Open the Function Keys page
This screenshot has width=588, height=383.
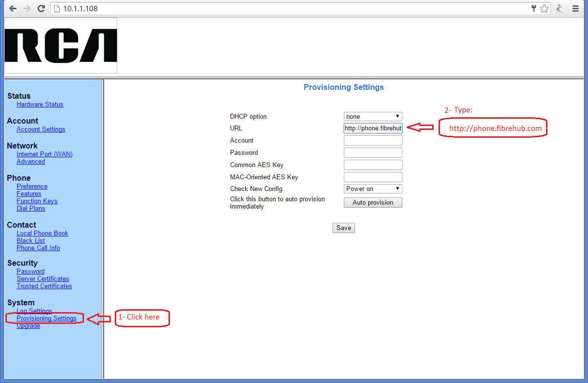pyautogui.click(x=37, y=201)
